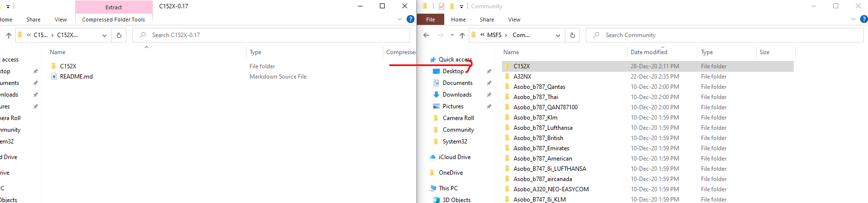Screen dimensions: 868x203
Task: Open the Extract contextual tab
Action: click(x=114, y=7)
